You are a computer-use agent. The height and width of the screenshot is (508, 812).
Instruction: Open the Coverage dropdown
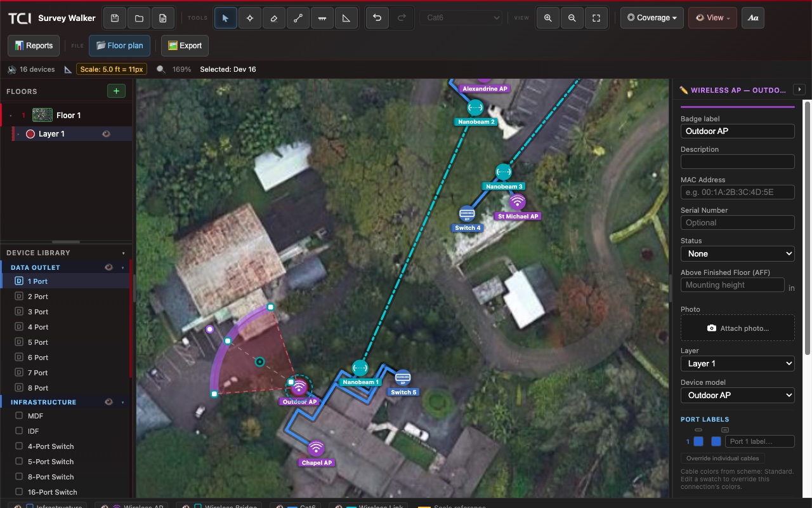652,18
